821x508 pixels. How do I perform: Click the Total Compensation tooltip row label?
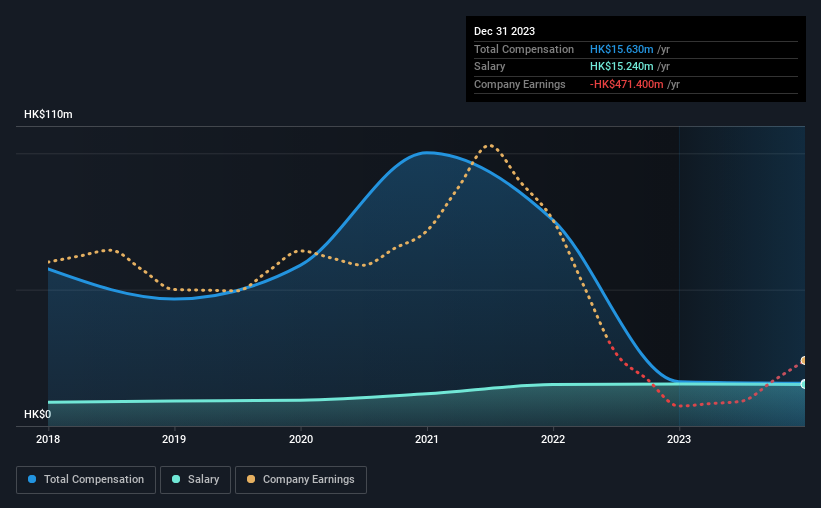click(524, 49)
